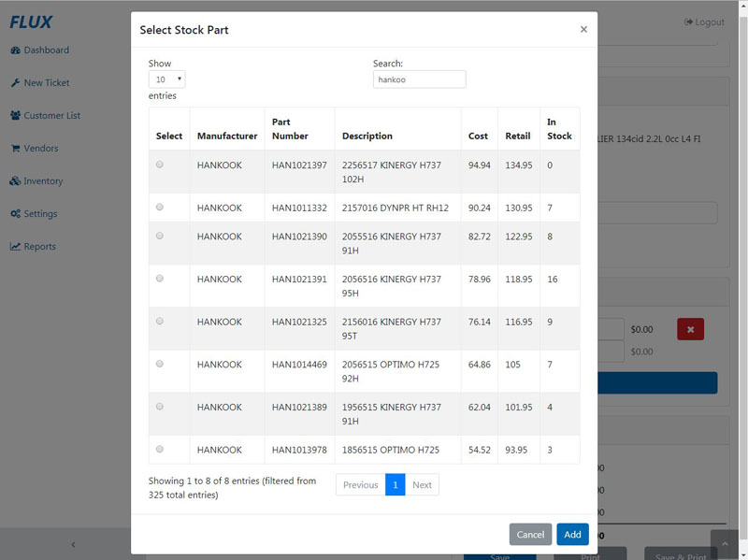Sort table by Cost column header
This screenshot has width=748, height=560.
478,136
